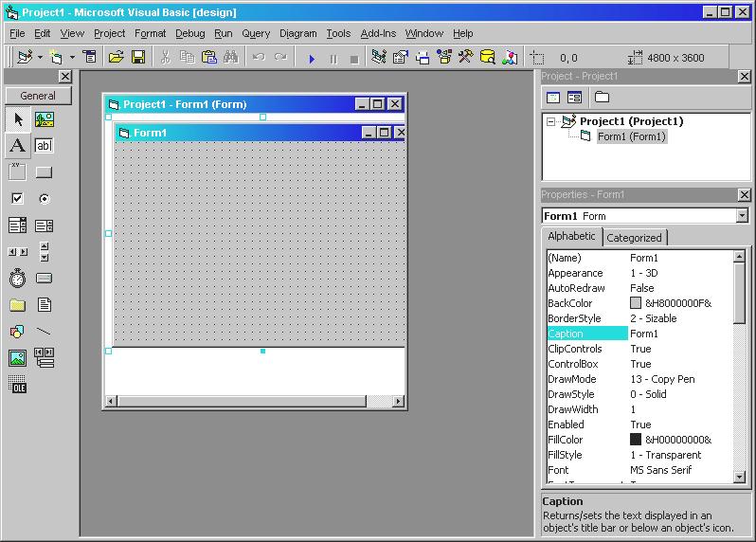Image resolution: width=756 pixels, height=542 pixels.
Task: Click properties list scroll down arrow
Action: pos(739,477)
